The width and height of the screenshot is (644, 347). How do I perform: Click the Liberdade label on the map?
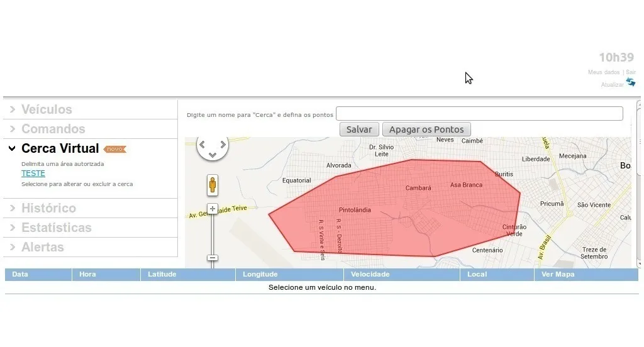click(x=536, y=159)
